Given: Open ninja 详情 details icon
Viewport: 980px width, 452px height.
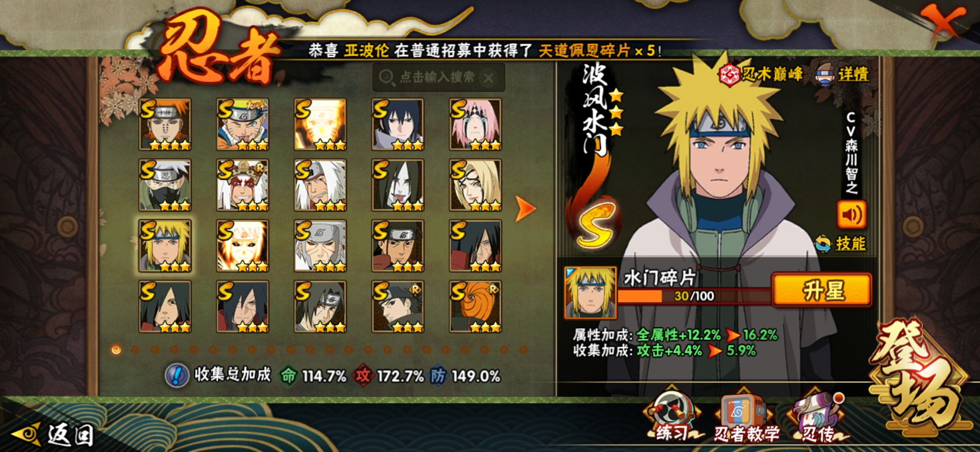Looking at the screenshot, I should [824, 74].
